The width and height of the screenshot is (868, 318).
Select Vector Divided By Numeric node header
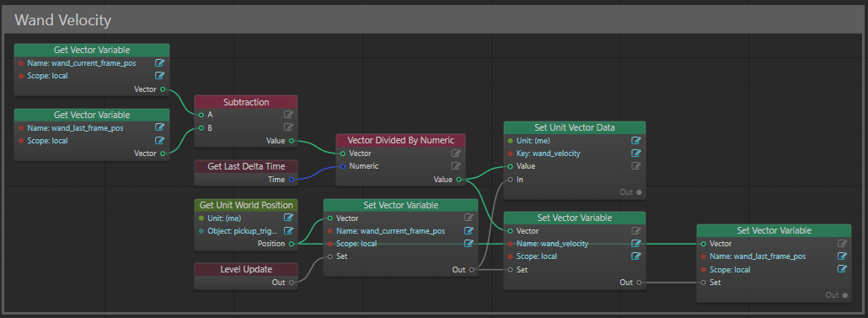pyautogui.click(x=401, y=141)
